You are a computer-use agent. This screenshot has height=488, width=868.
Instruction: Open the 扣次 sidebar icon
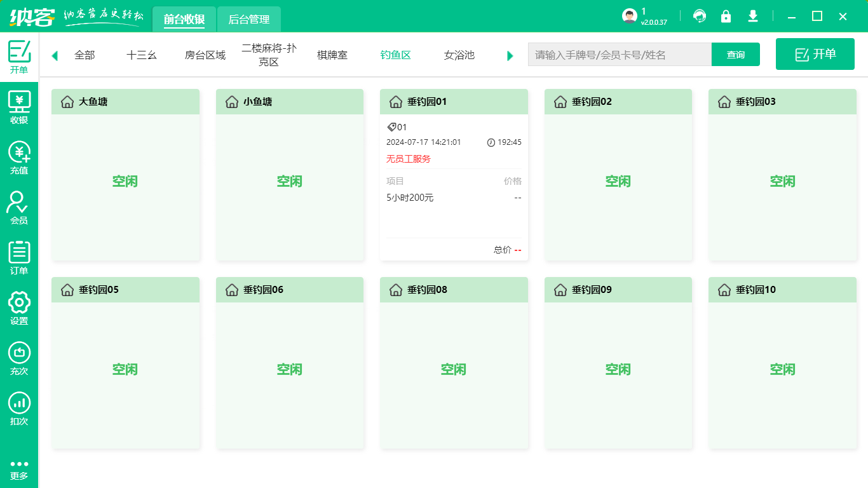[x=19, y=408]
